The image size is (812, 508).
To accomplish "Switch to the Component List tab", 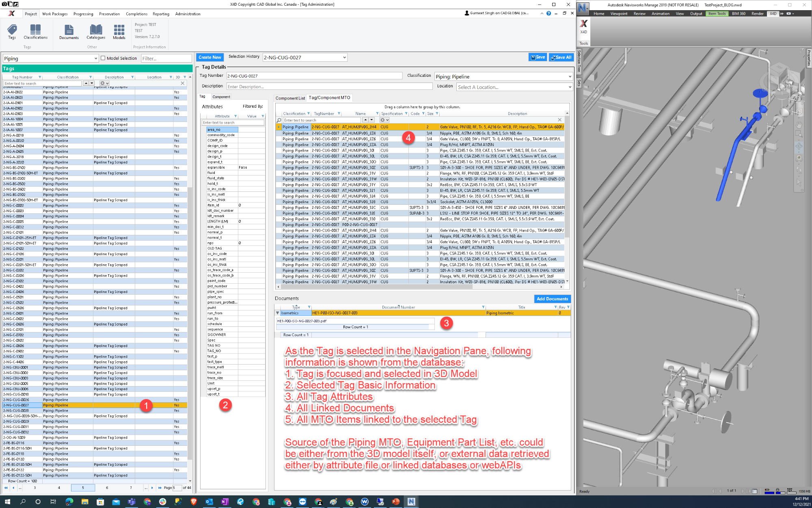I will pos(290,98).
